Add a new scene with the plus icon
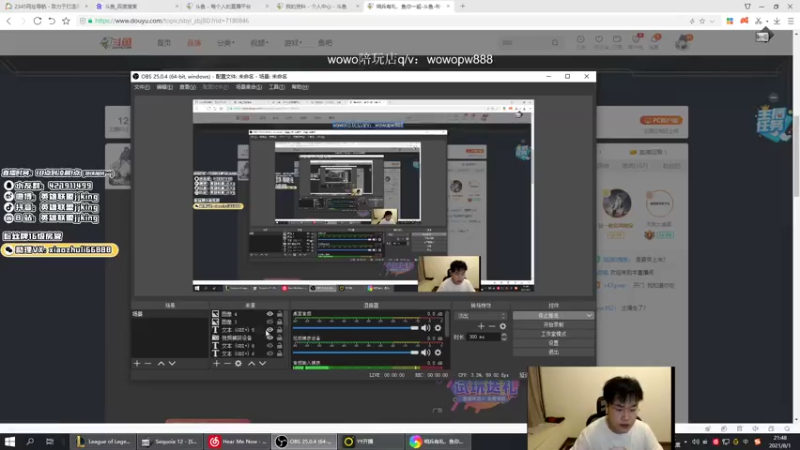 tap(137, 363)
